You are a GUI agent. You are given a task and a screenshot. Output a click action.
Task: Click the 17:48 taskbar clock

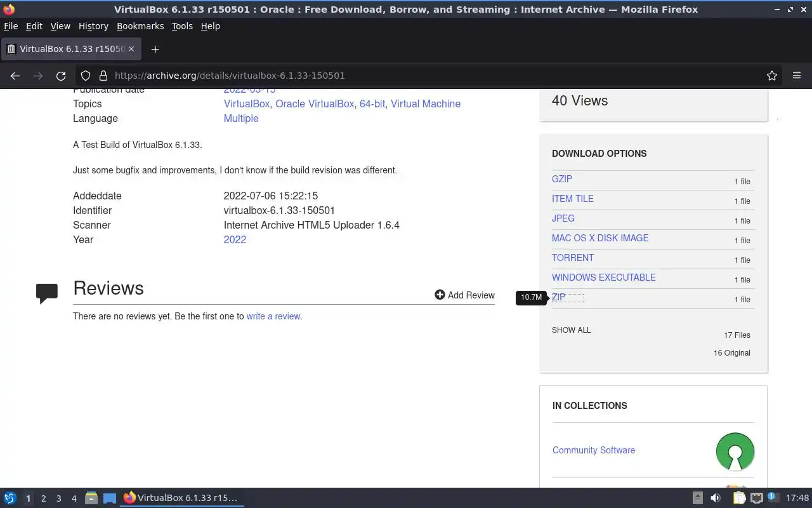click(x=797, y=498)
